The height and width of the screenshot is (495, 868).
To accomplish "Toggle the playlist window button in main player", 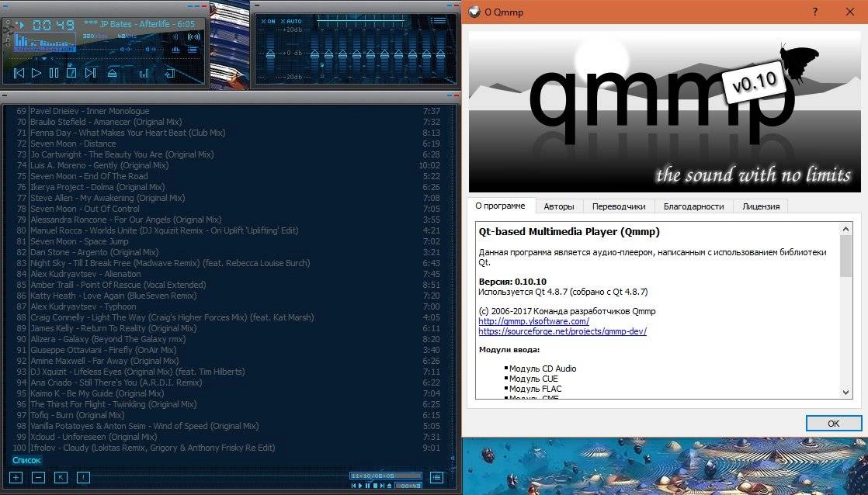I will point(192,50).
